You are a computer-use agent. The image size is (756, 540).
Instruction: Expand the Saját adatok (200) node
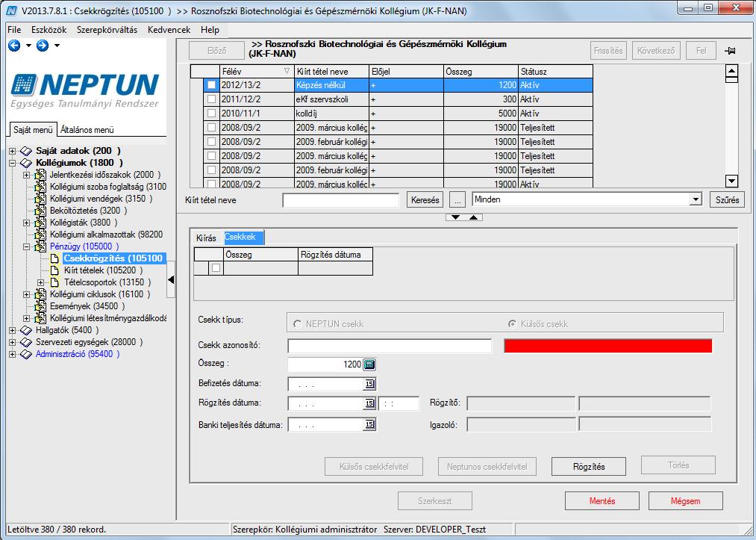[x=13, y=151]
